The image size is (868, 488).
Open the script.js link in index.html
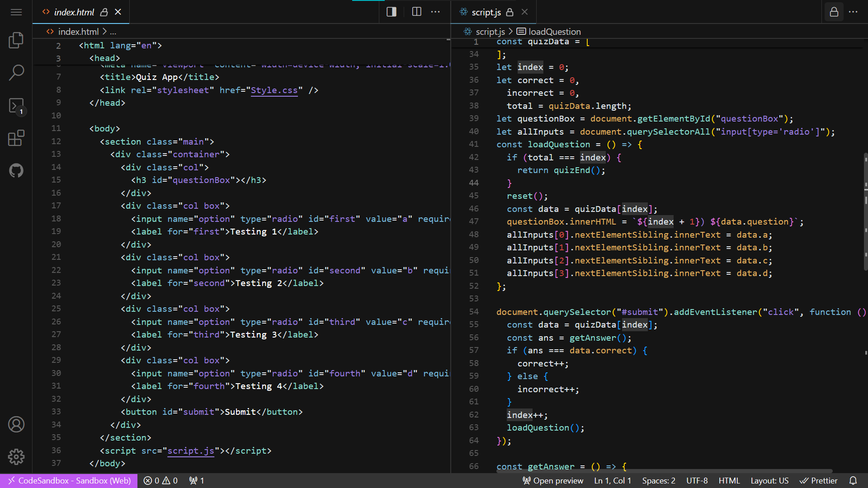click(191, 450)
